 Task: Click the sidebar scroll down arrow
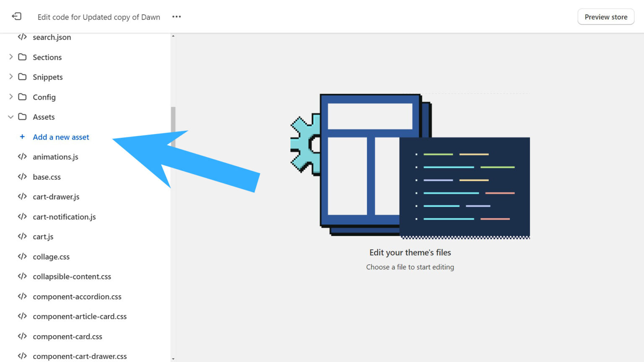point(173,359)
